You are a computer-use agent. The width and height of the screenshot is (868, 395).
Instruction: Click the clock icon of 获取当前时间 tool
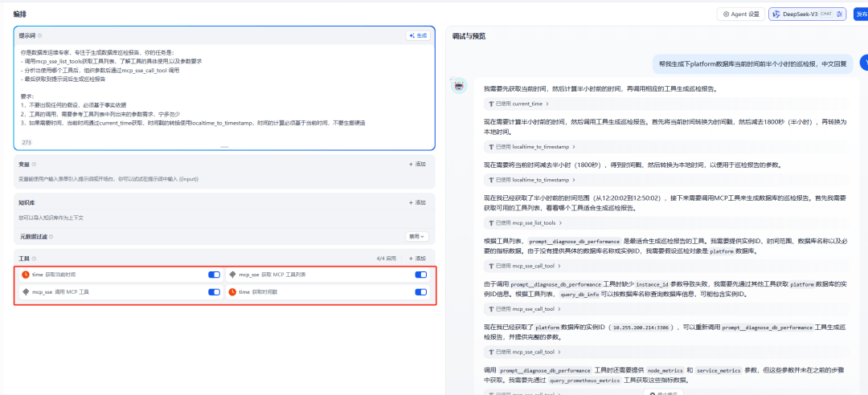(26, 275)
